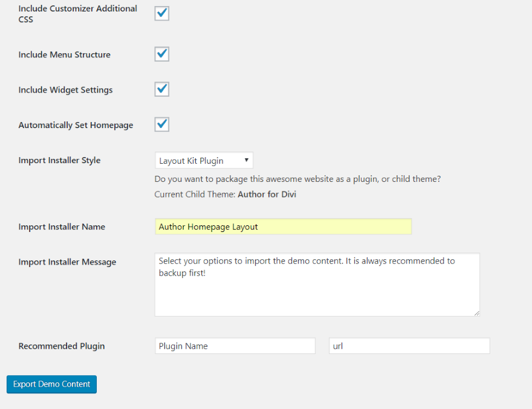This screenshot has height=409, width=532.
Task: Click the Include Customizer Additional CSS label
Action: (77, 14)
